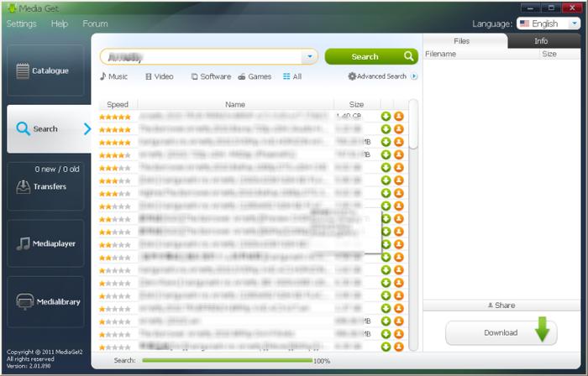Open the Transfers panel

click(45, 186)
